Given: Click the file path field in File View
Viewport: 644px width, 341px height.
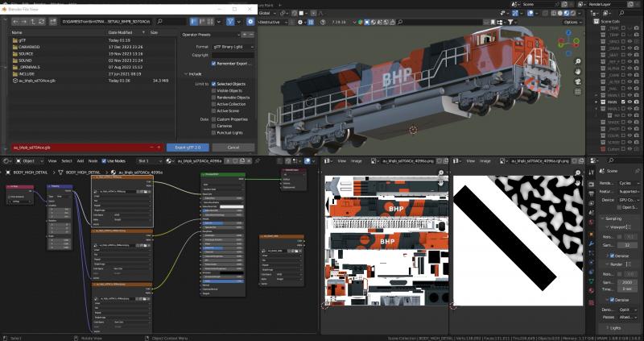Looking at the screenshot, I should point(106,22).
